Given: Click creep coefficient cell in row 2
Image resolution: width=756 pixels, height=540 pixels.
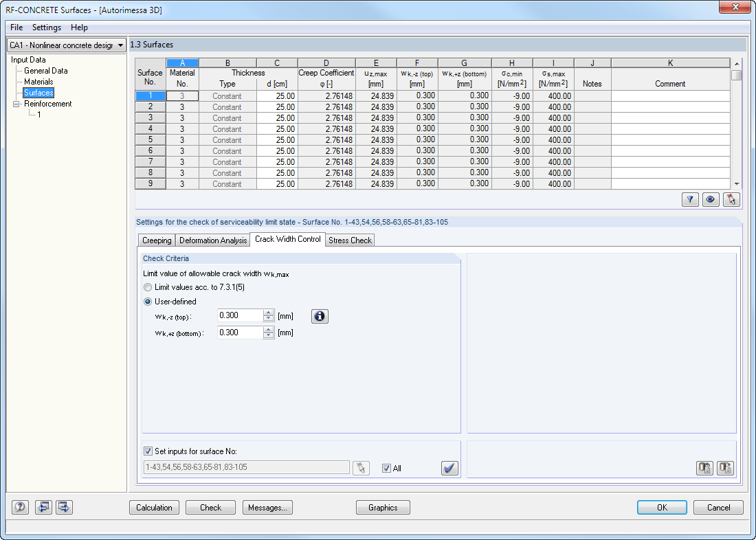Looking at the screenshot, I should coord(327,107).
